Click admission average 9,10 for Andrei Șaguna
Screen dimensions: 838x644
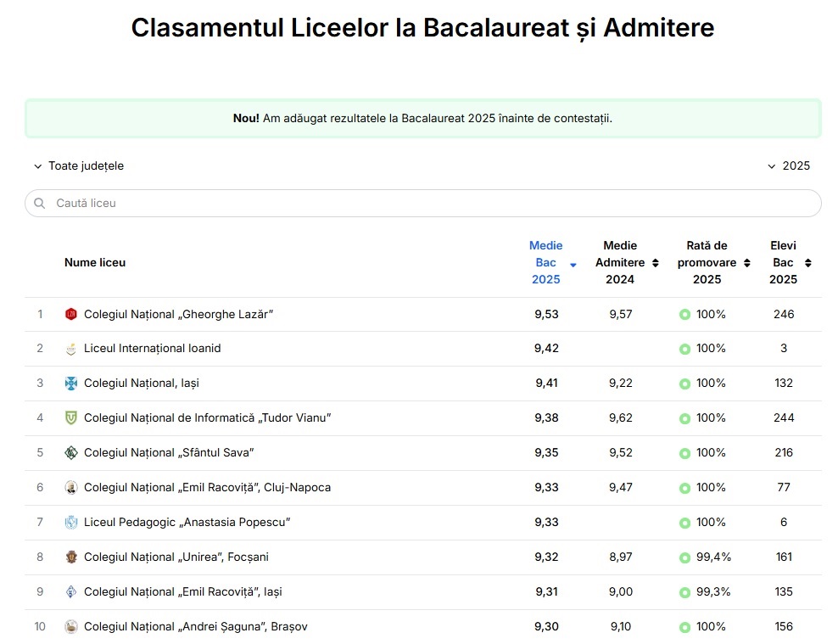tap(621, 626)
